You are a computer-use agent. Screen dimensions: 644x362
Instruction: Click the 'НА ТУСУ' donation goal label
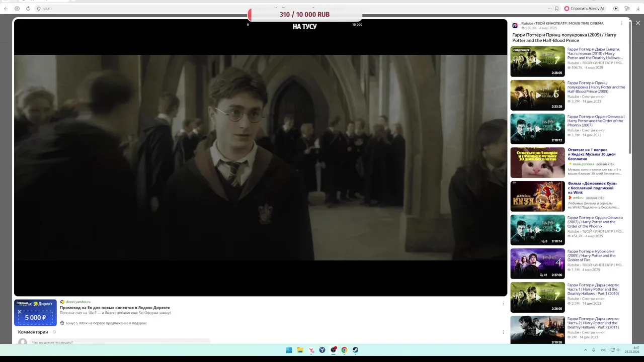tap(304, 27)
